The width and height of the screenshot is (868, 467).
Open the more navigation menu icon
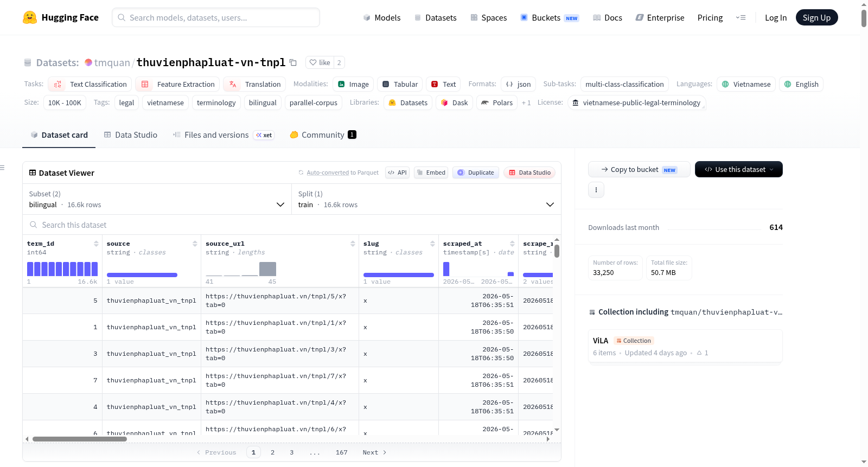click(741, 17)
